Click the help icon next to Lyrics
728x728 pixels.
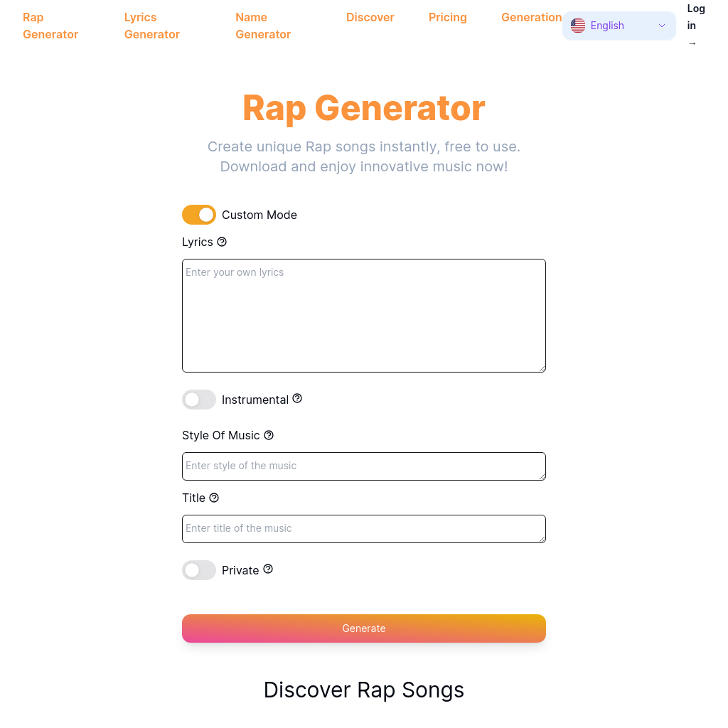tap(222, 242)
